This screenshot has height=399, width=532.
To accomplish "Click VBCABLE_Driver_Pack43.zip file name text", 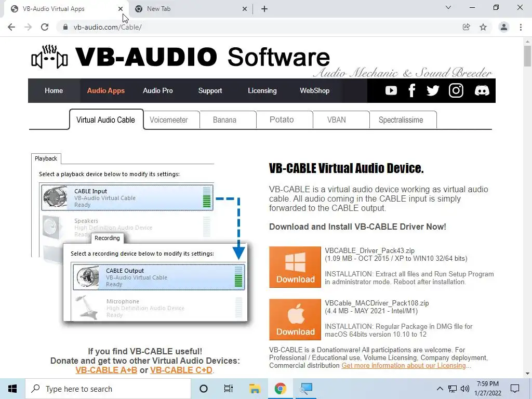I will [369, 251].
